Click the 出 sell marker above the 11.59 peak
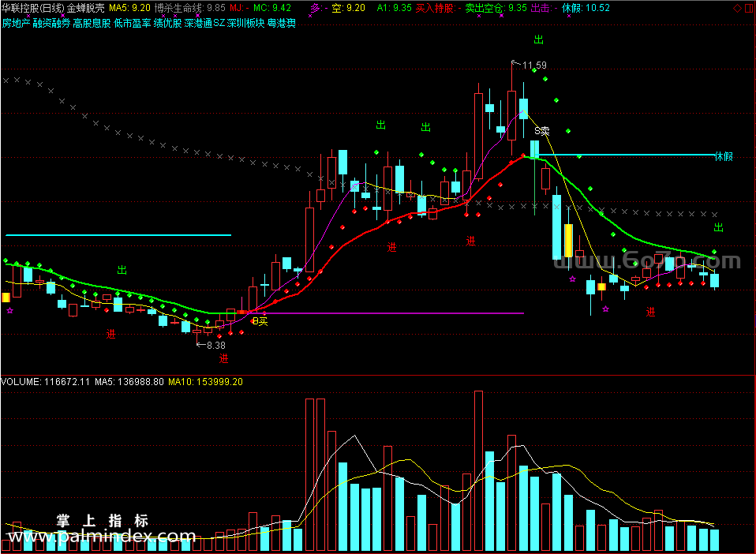Image resolution: width=756 pixels, height=554 pixels. (x=538, y=39)
